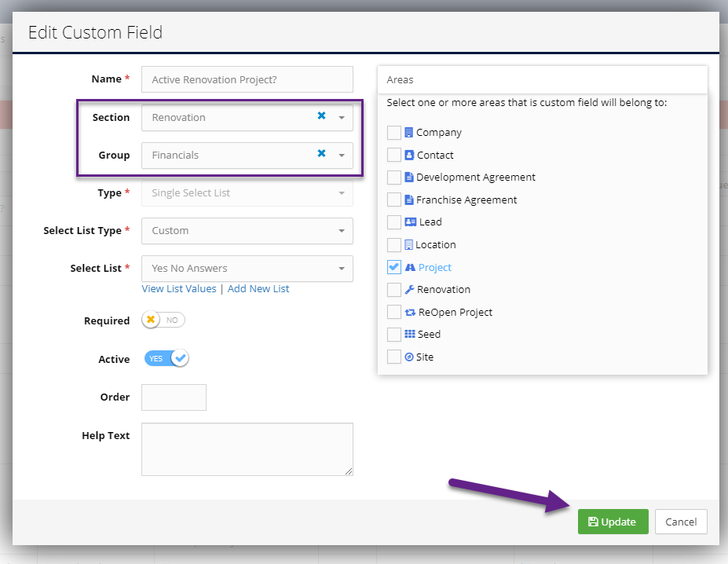
Task: Click the Lead card icon
Action: click(411, 222)
